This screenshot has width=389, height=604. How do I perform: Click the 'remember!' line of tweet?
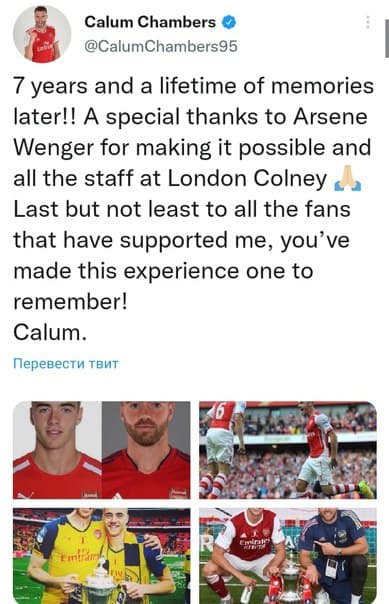tap(70, 302)
